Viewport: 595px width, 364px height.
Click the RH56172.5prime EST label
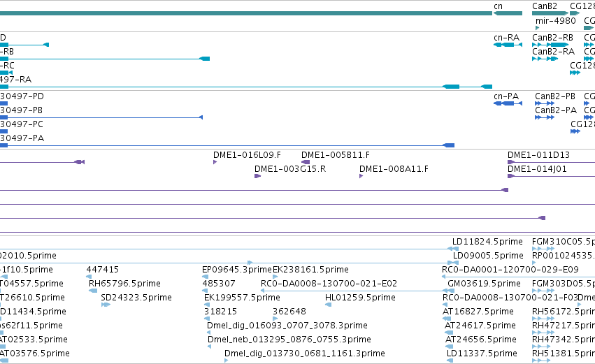(x=564, y=312)
